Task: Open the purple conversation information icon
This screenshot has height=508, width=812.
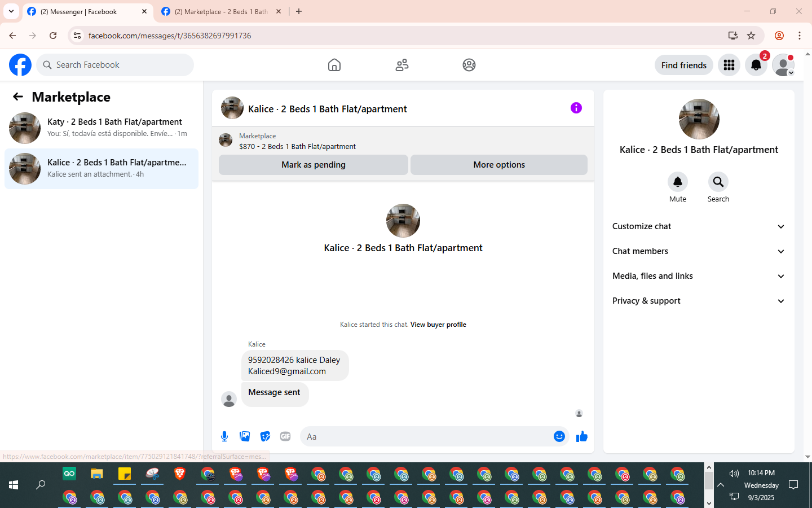Action: [576, 108]
